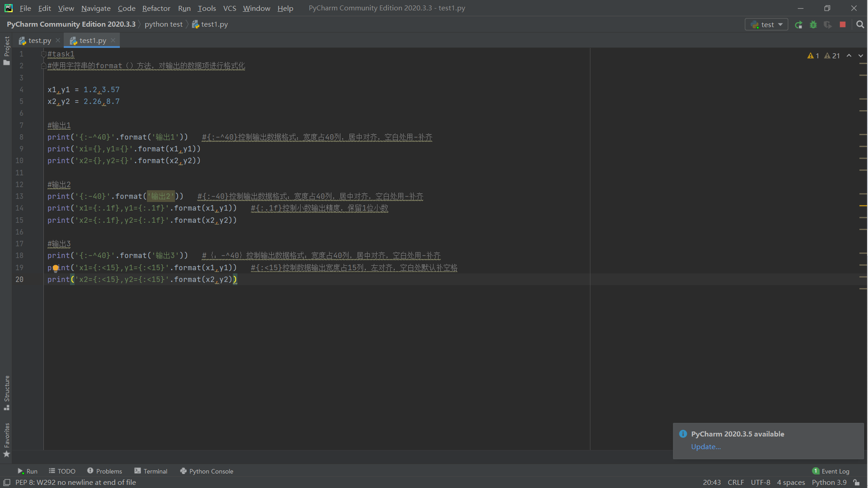Switch to the test.py editor tab
Screen dimensions: 868x488
coord(39,40)
